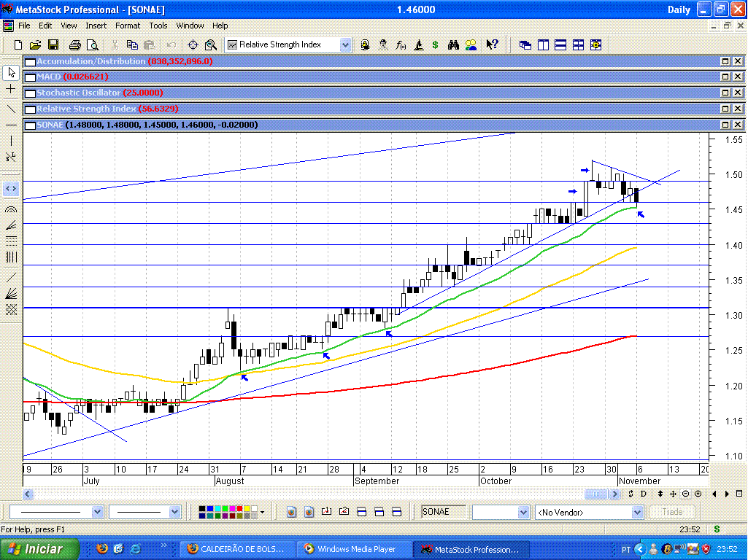Open print preview from the toolbar
Image resolution: width=748 pixels, height=560 pixels.
[x=93, y=44]
